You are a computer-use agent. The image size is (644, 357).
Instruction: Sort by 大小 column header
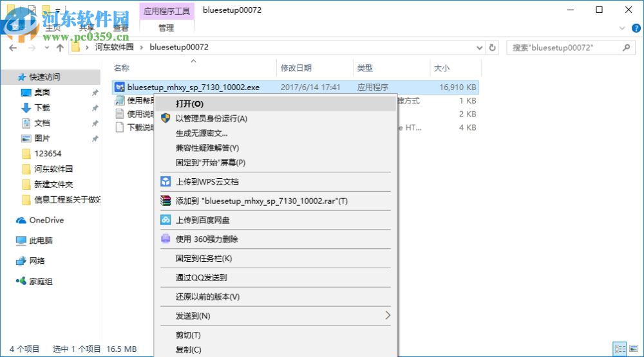coord(442,68)
